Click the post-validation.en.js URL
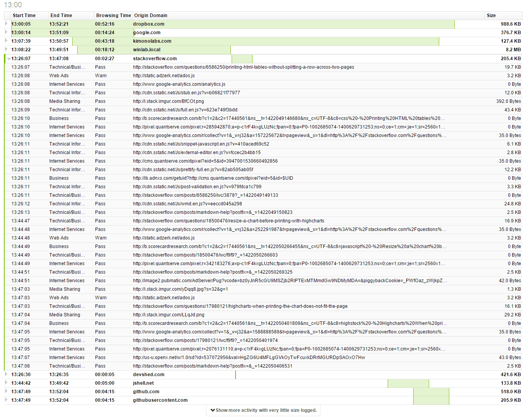Viewport: 530px width, 420px height. 197,187
